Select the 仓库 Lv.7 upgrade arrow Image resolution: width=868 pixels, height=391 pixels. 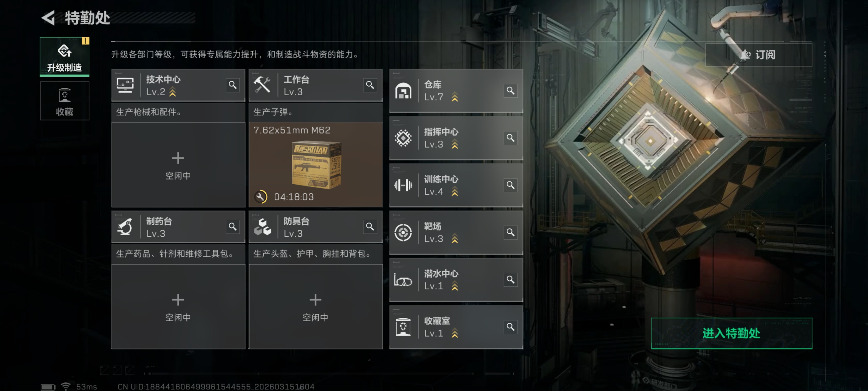click(454, 97)
